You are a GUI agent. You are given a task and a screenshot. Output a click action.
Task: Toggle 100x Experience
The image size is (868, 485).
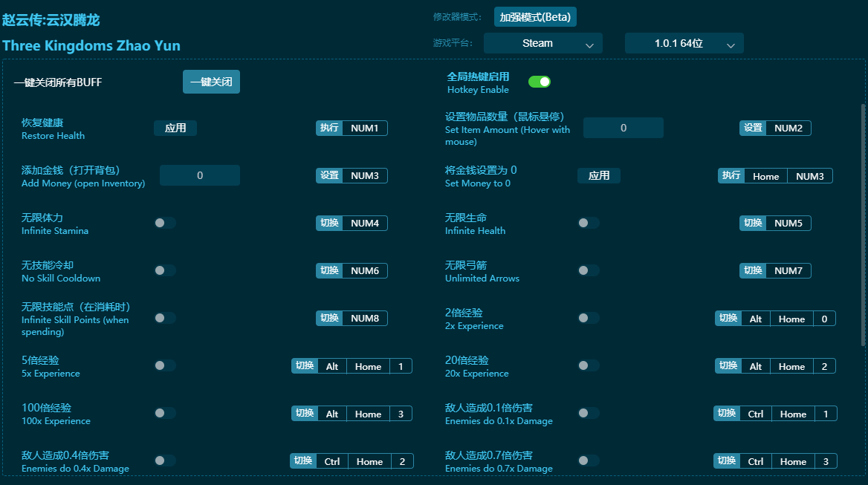click(164, 413)
